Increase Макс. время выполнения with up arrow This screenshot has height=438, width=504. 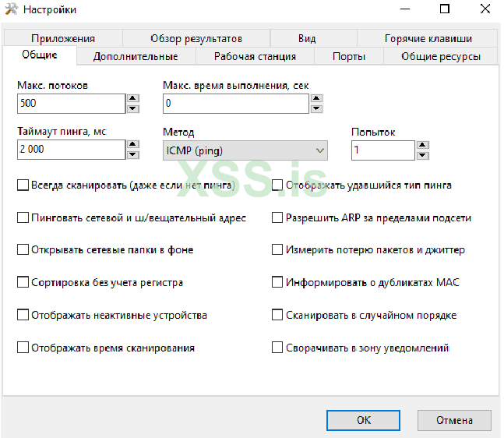point(316,98)
